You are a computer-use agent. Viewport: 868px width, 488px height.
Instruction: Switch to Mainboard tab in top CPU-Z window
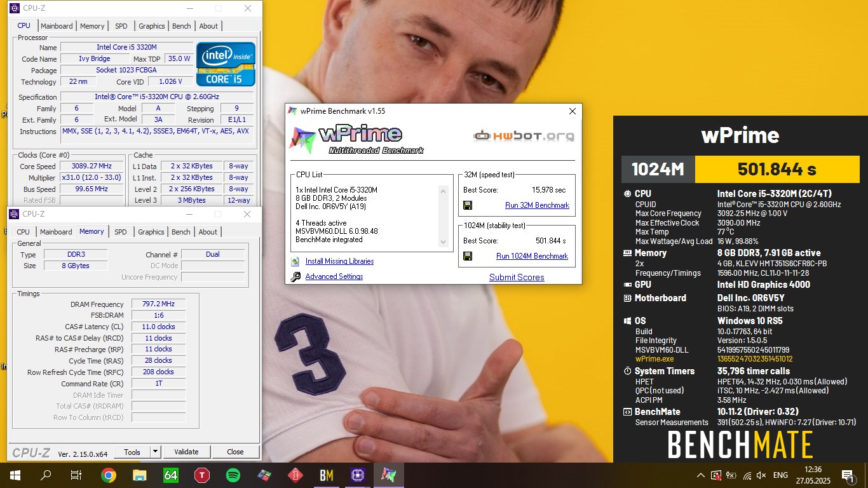pyautogui.click(x=57, y=26)
